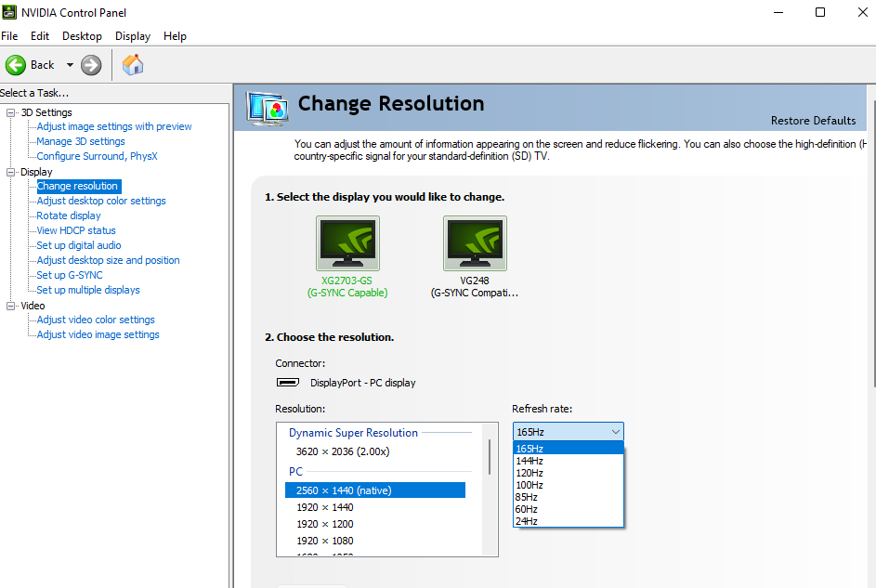The height and width of the screenshot is (588, 876).
Task: Click the Forward arrow icon
Action: (91, 65)
